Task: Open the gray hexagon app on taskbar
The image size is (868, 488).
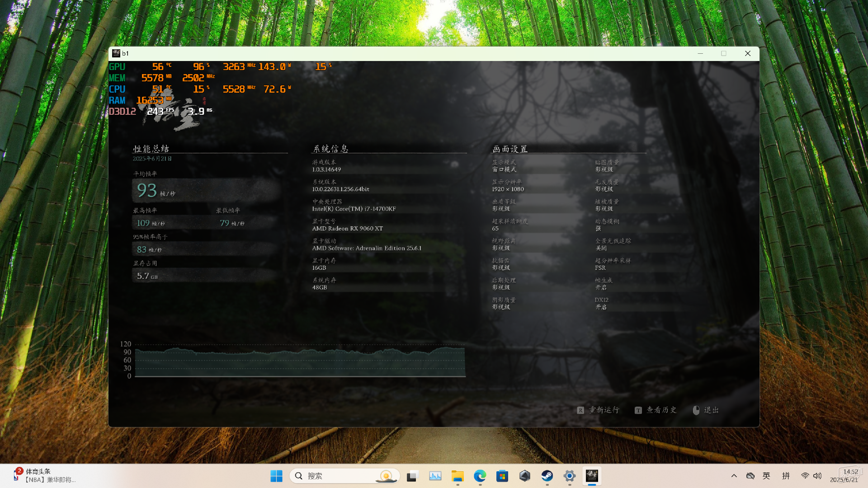Action: point(525,476)
